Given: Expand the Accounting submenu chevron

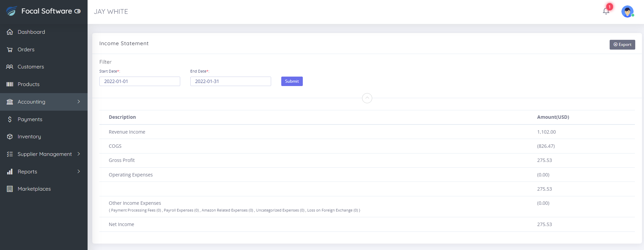Looking at the screenshot, I should (79, 102).
